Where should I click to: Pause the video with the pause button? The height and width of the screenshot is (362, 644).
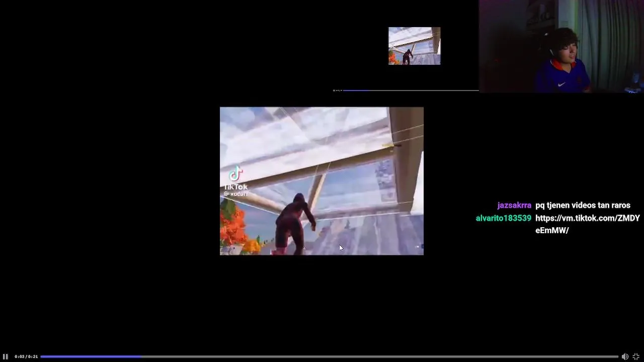coord(6,356)
